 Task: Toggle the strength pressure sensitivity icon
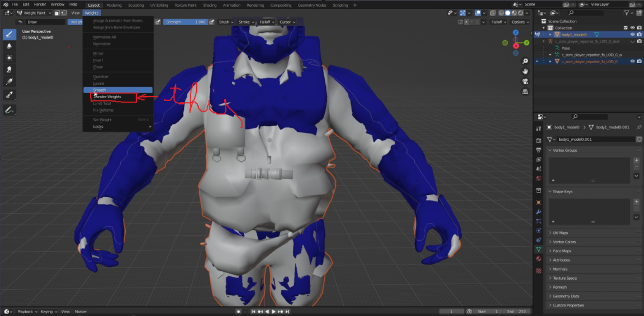pos(212,22)
